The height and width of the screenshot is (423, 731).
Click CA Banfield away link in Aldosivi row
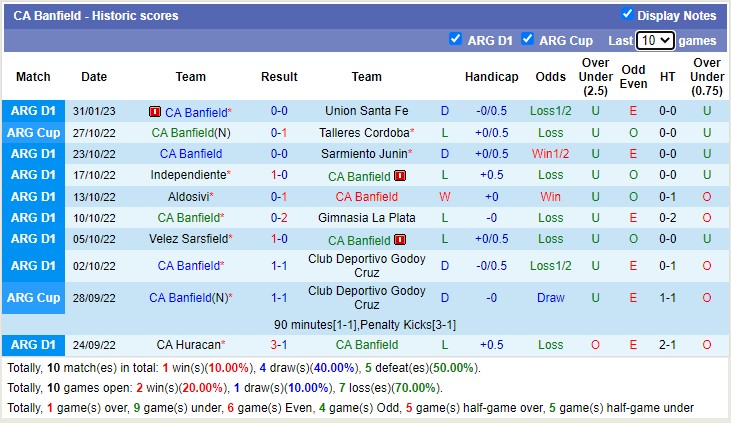coord(366,197)
